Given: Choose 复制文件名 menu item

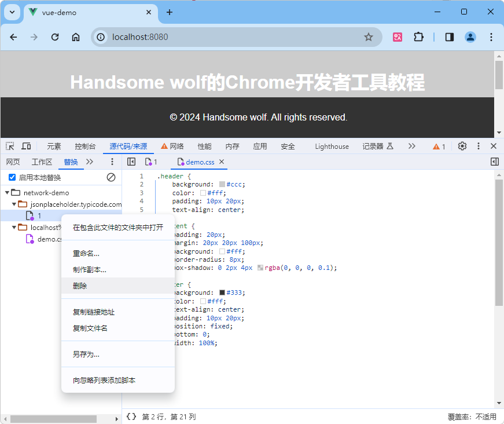Looking at the screenshot, I should pyautogui.click(x=118, y=328).
